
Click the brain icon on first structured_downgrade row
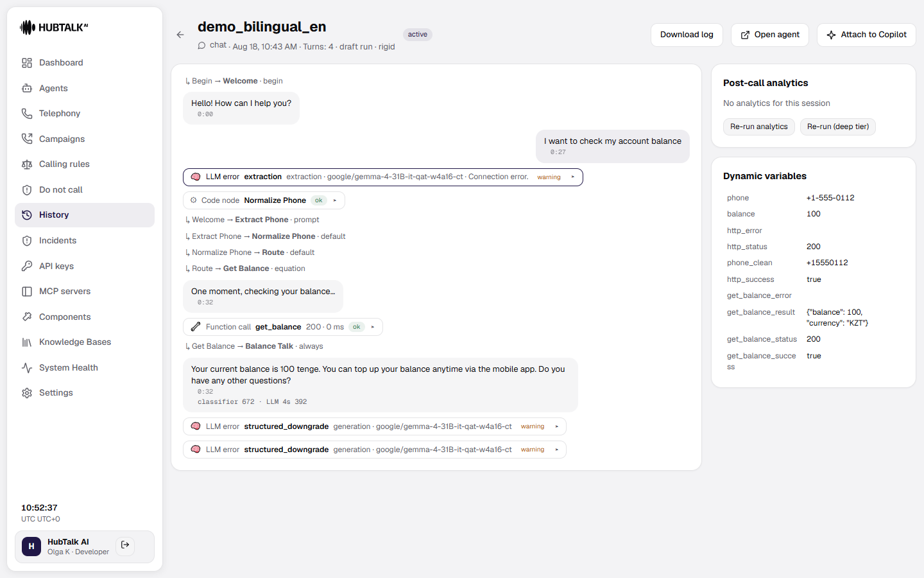[196, 426]
